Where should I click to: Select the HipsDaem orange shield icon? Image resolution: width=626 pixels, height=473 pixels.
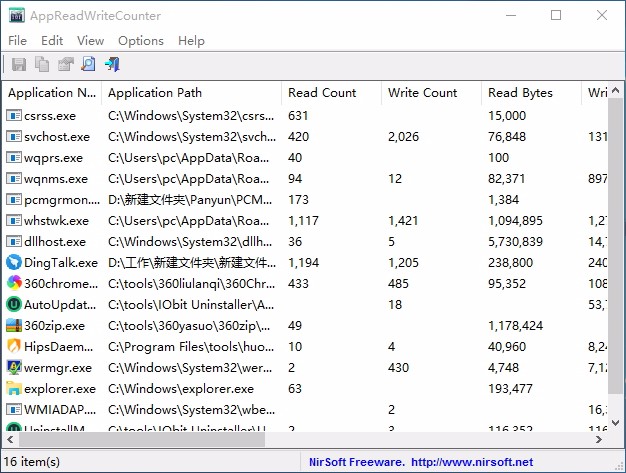point(14,346)
